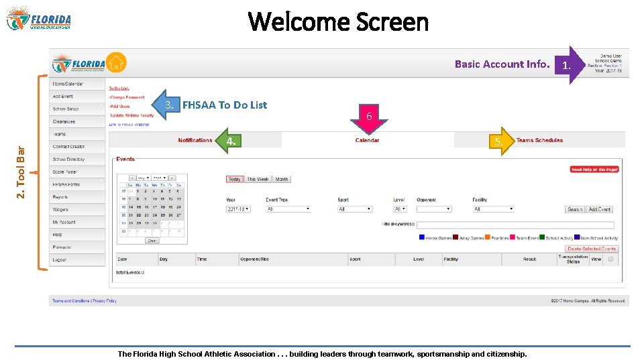
Task: Click Logout in the sidebar
Action: pos(77,260)
